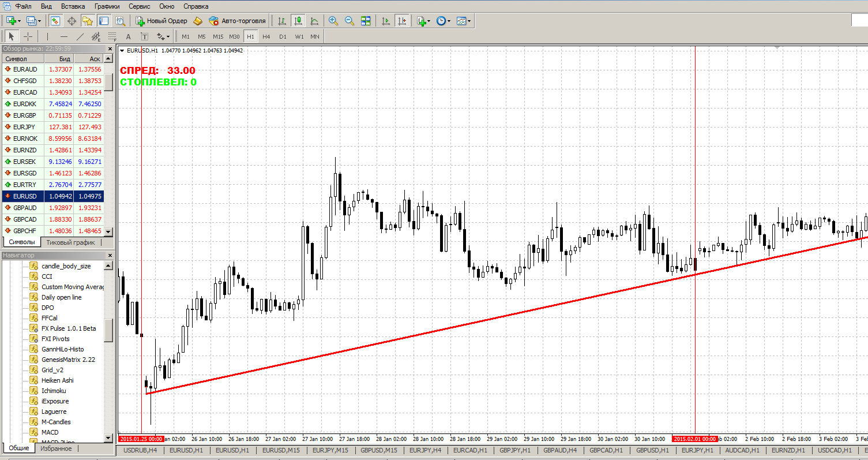This screenshot has height=460, width=868.
Task: Switch timeframe to D1
Action: (283, 36)
